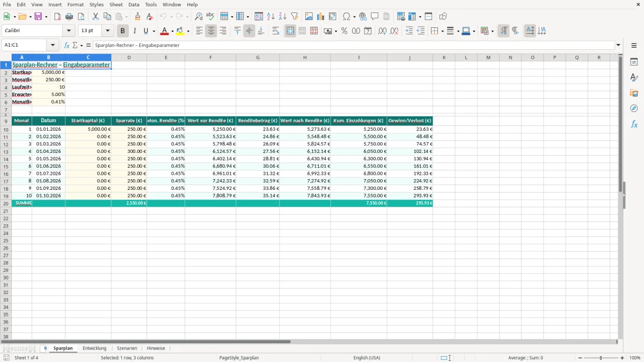Open the Gallery sidebar panel
The image size is (644, 362).
coord(634,93)
